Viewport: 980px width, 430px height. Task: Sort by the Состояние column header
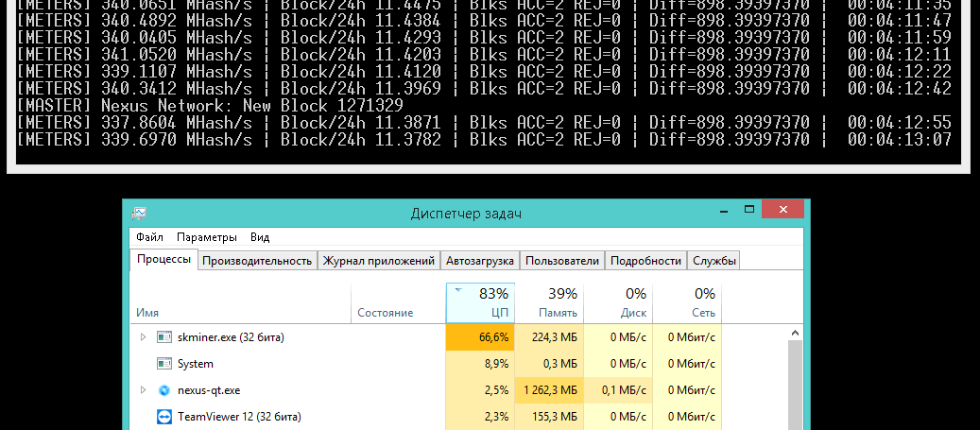[399, 303]
